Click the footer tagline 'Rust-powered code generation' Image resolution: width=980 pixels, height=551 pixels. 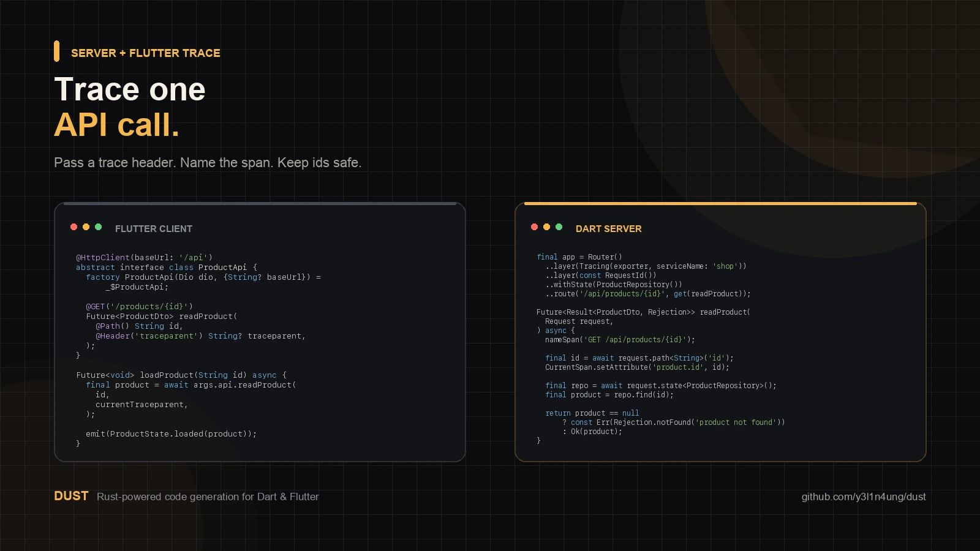(208, 497)
